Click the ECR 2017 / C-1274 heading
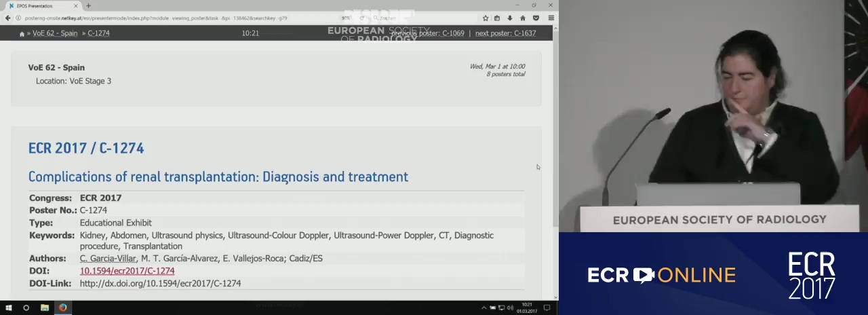Viewport: 868px width, 315px height. (x=86, y=148)
